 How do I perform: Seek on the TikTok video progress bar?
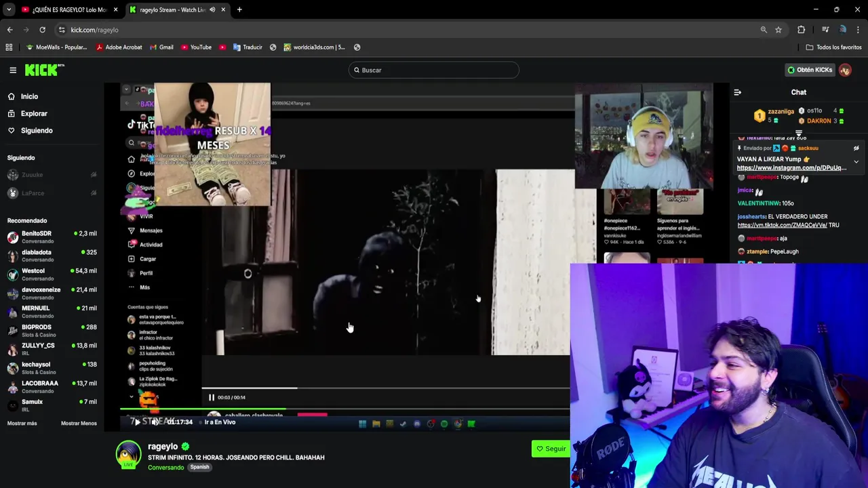[385, 388]
